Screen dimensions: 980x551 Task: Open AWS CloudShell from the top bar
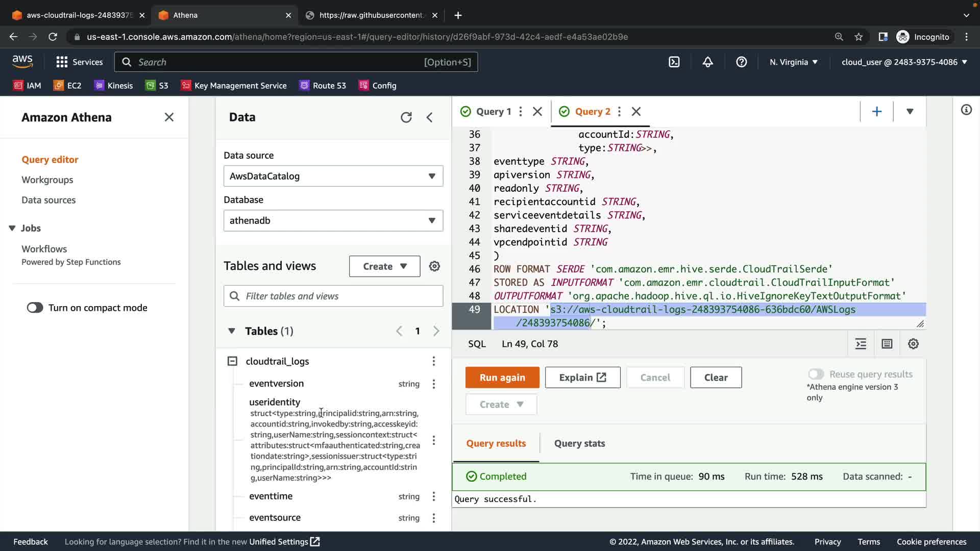pos(674,62)
